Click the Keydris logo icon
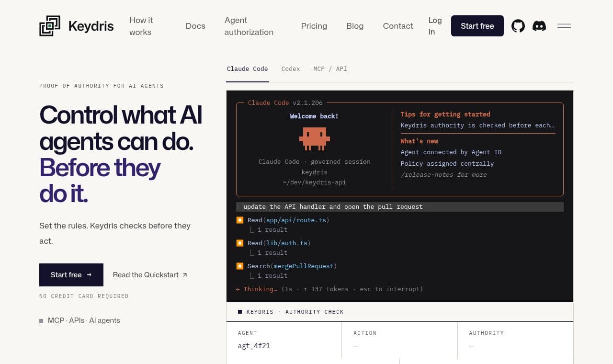 click(x=50, y=26)
